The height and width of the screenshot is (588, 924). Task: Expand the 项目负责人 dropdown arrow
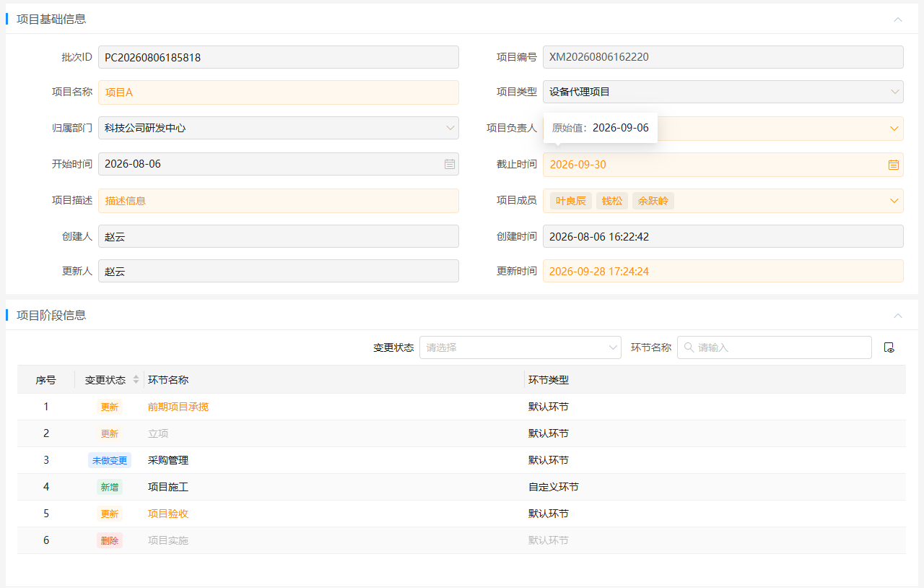pos(894,129)
